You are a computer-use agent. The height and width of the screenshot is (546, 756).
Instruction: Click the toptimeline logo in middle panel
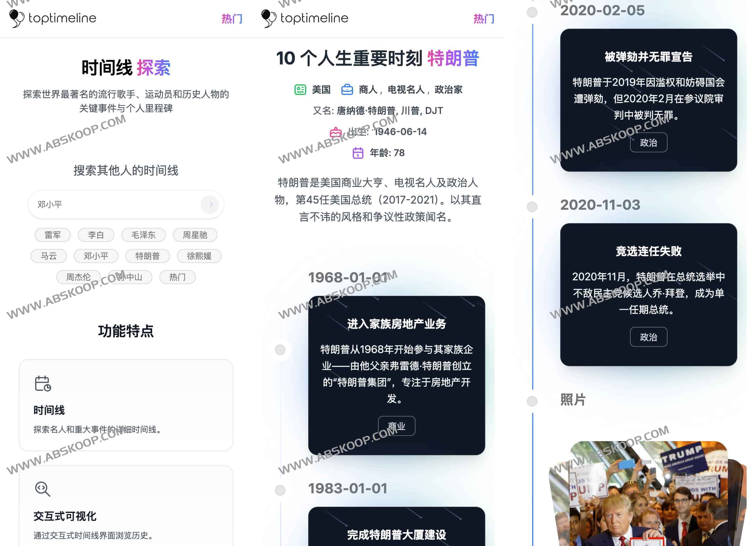click(305, 18)
